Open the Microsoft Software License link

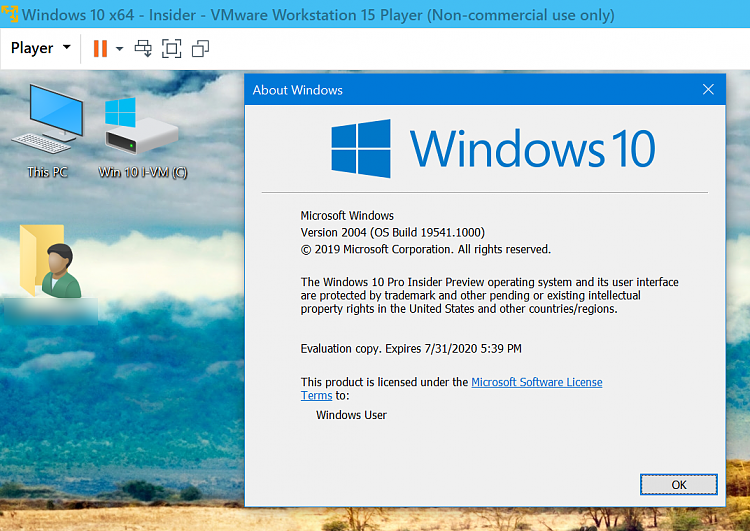(x=536, y=382)
